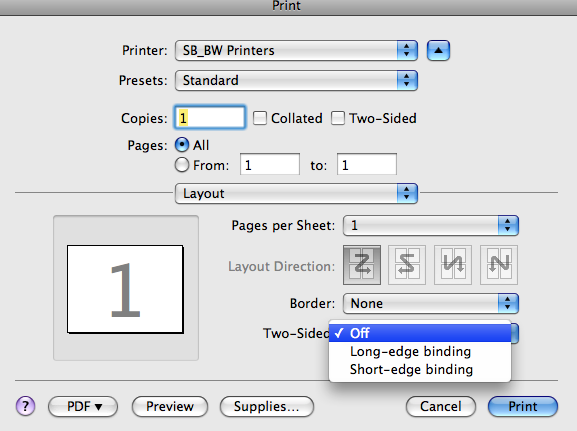Viewport: 577px width, 431px height.
Task: Open the Layout pane selector dropdown
Action: (296, 194)
